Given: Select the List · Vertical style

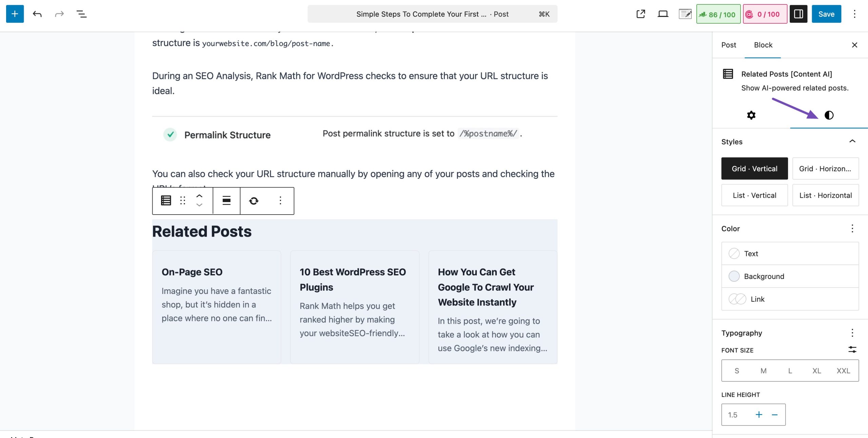Looking at the screenshot, I should 754,195.
